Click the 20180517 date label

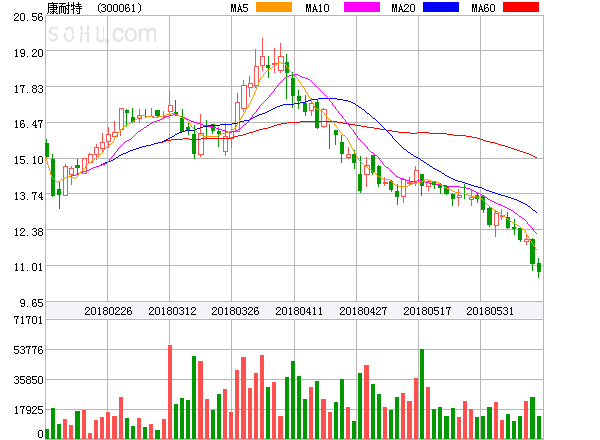coord(427,311)
